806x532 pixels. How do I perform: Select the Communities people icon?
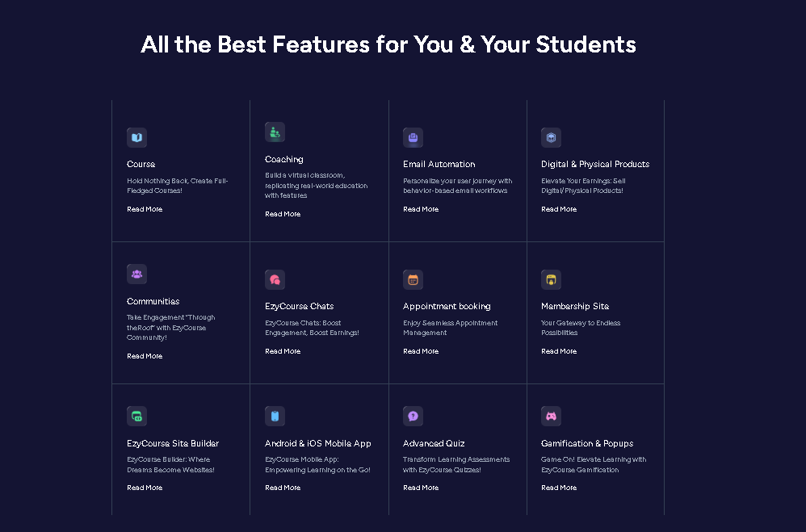pyautogui.click(x=136, y=274)
